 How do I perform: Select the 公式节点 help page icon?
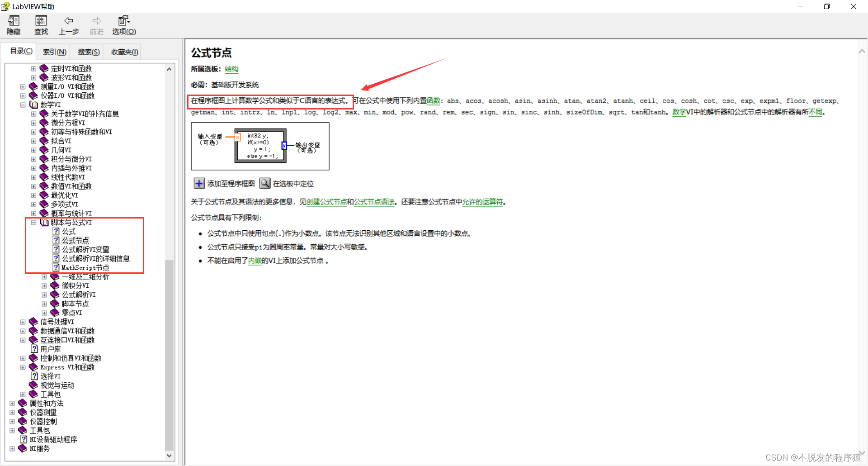(x=56, y=240)
